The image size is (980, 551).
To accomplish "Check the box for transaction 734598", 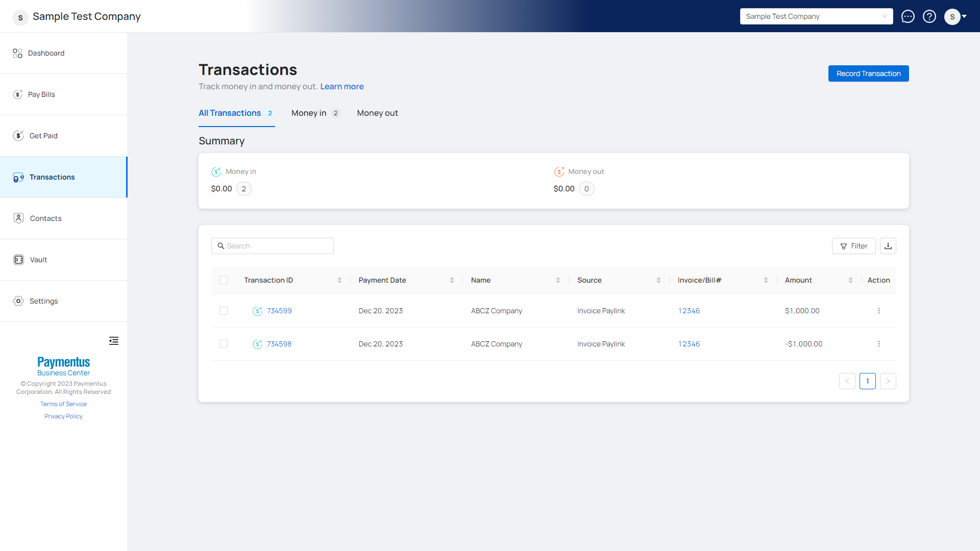I will (224, 344).
